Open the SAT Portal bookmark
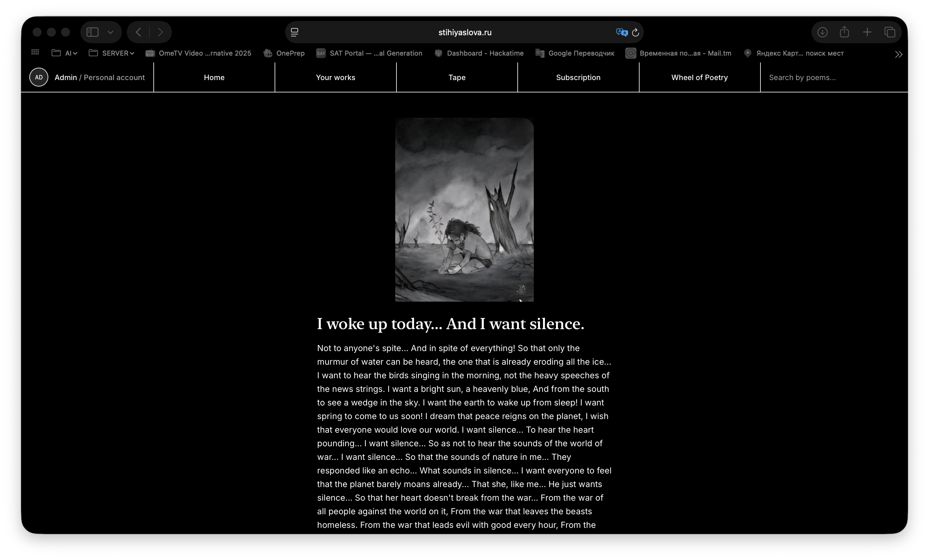Image resolution: width=929 pixels, height=560 pixels. pyautogui.click(x=369, y=53)
